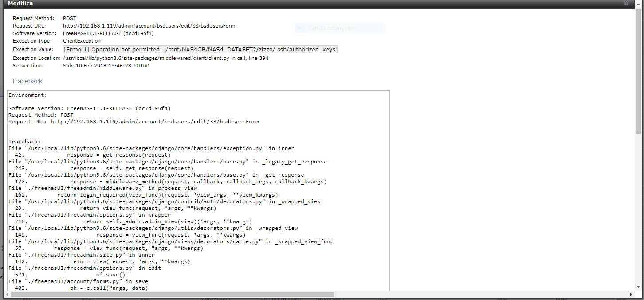Click the Exception Value error message field

pos(200,50)
